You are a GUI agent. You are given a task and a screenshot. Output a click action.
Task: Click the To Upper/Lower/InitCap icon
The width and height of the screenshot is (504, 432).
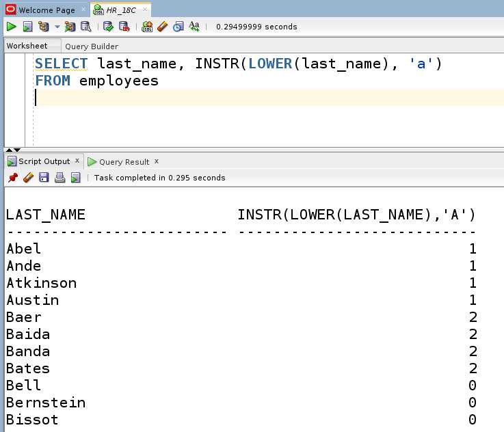194,27
